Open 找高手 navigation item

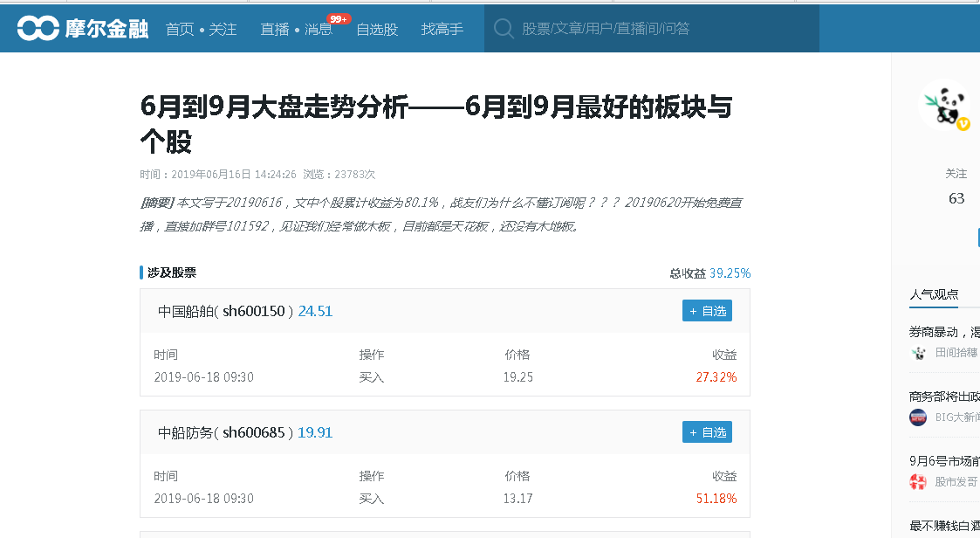[442, 30]
